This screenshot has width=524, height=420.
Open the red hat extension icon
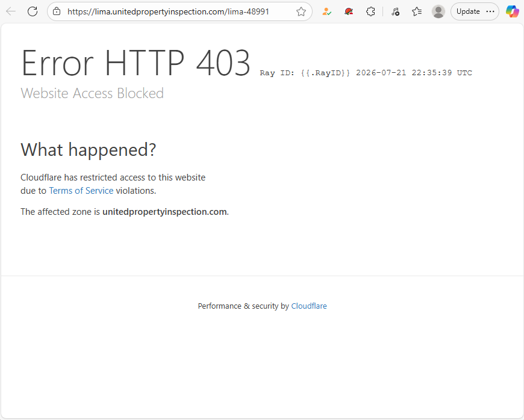pyautogui.click(x=349, y=11)
